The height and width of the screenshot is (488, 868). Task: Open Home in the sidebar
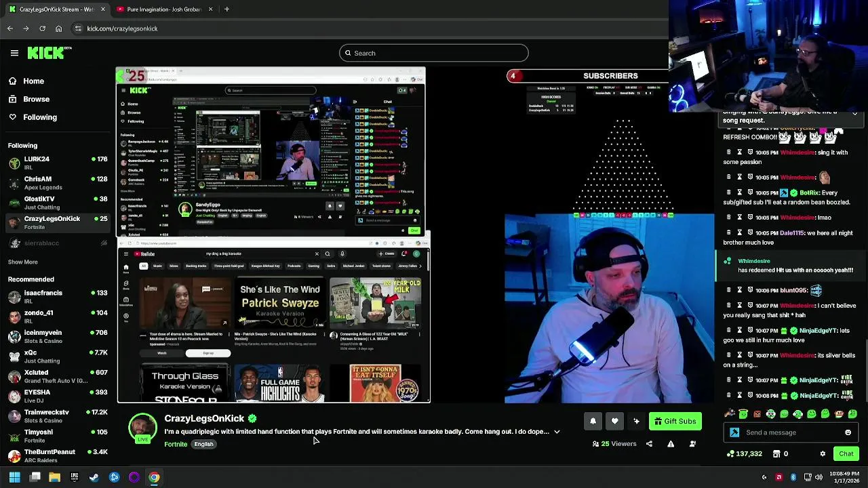pos(27,81)
